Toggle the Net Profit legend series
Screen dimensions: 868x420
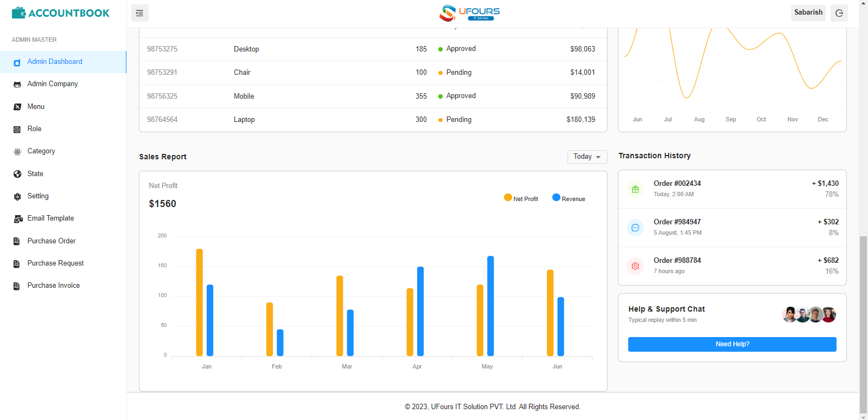point(521,198)
